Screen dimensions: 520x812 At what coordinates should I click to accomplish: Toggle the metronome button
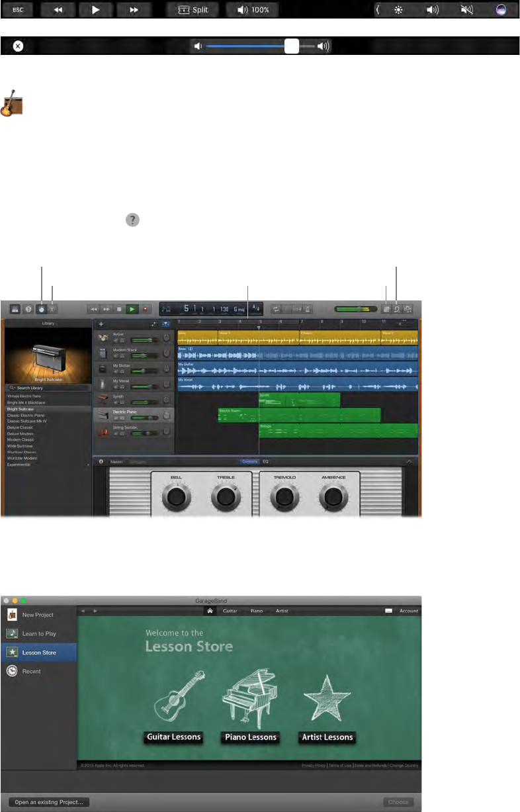308,308
